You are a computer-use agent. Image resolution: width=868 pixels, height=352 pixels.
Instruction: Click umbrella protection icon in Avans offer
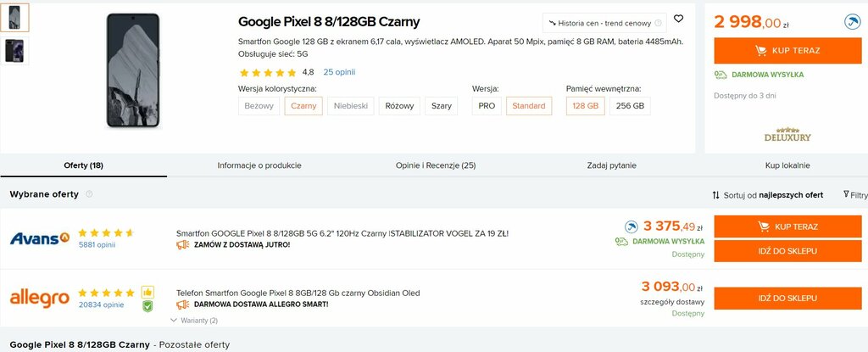coord(631,226)
